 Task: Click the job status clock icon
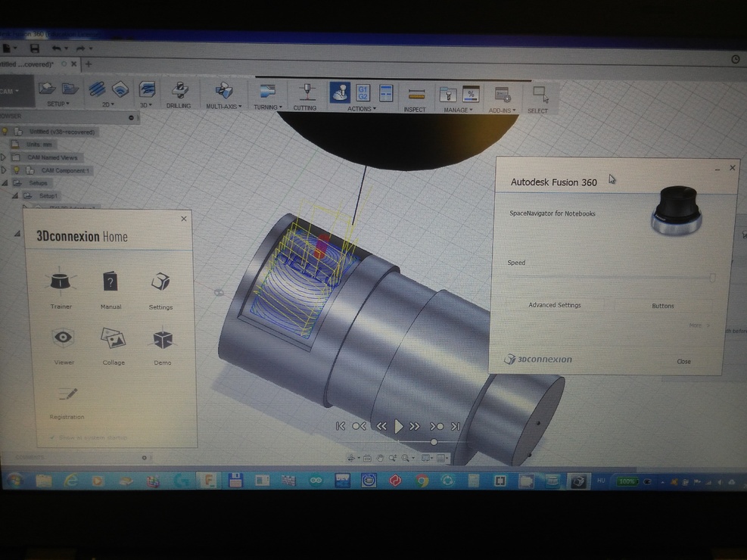click(736, 60)
